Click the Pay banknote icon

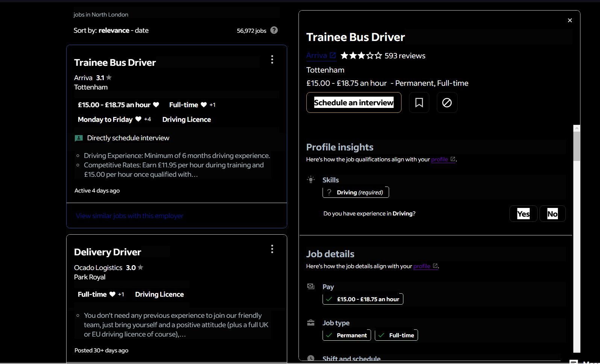311,287
